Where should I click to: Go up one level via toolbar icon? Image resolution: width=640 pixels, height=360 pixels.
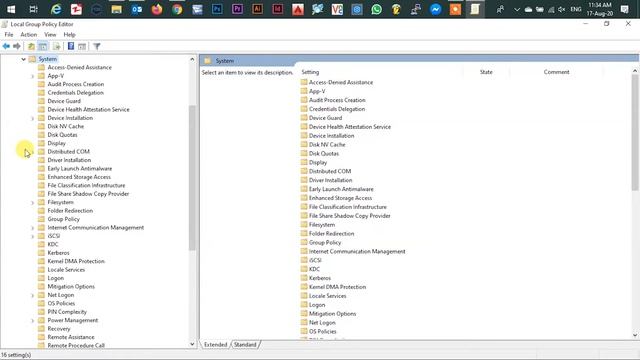click(x=31, y=47)
